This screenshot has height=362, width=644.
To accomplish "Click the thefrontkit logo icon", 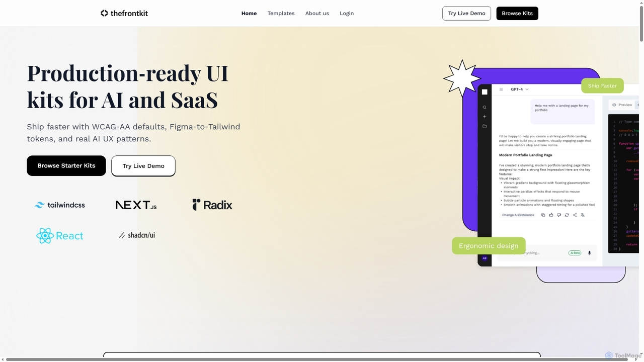I will click(x=104, y=13).
